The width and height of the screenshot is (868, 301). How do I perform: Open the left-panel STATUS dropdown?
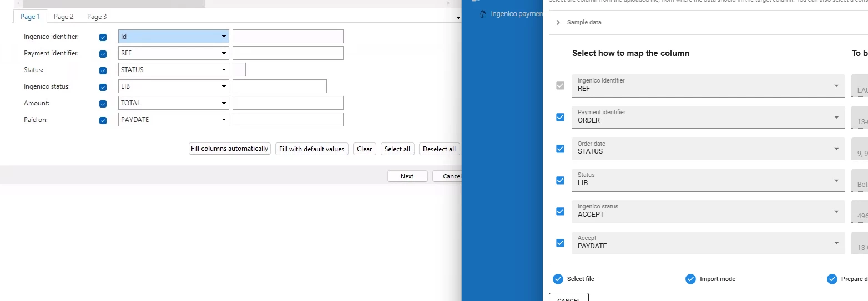[174, 70]
